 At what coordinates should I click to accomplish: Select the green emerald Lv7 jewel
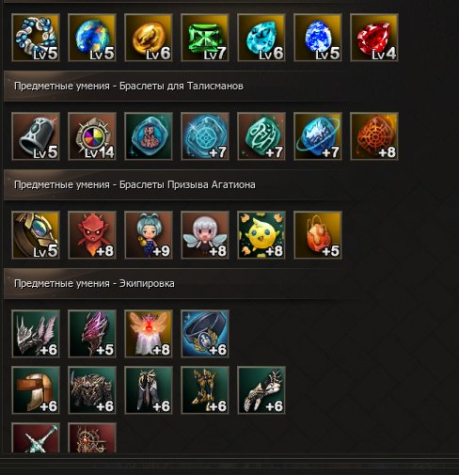[205, 37]
